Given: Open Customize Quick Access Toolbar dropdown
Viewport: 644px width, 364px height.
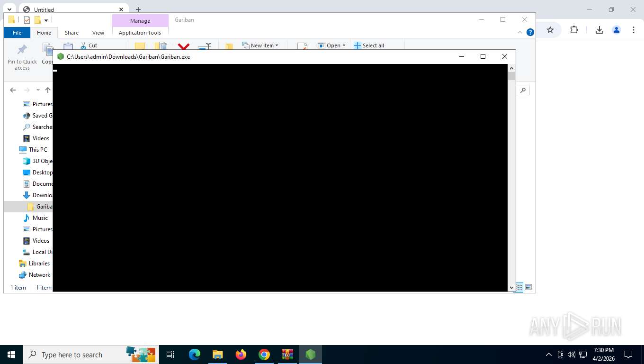Looking at the screenshot, I should click(46, 20).
